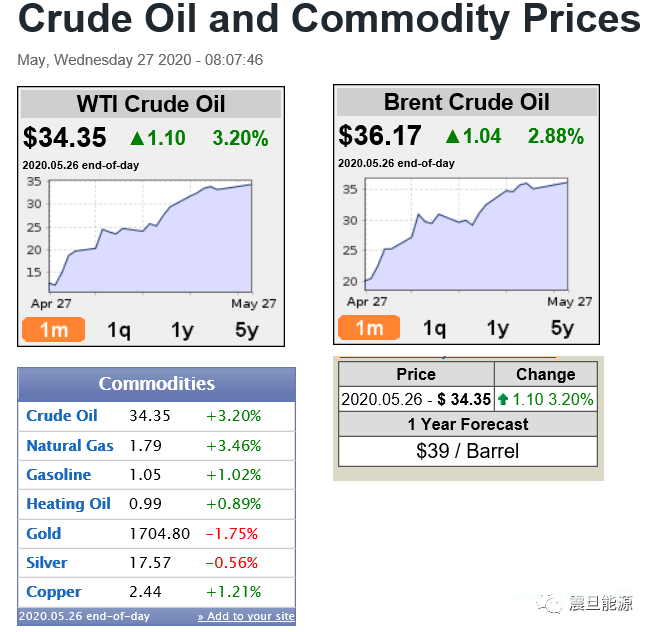Open the Natural Gas commodity link
This screenshot has width=653, height=632.
pyautogui.click(x=70, y=445)
